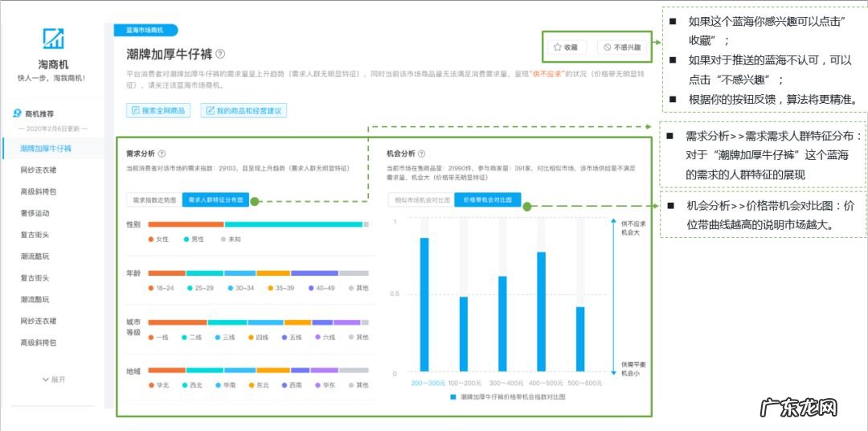Viewport: 868px width, 431px height.
Task: Toggle 25-29 age legend item
Action: pyautogui.click(x=200, y=288)
